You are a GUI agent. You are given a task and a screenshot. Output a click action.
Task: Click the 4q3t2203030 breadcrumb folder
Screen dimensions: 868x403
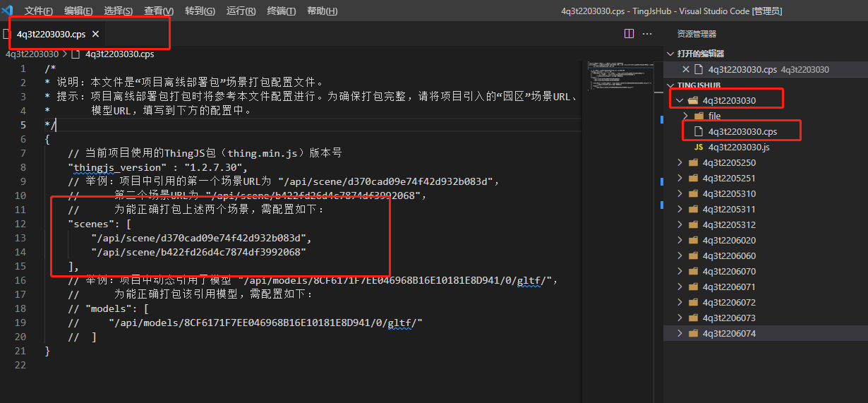pyautogui.click(x=32, y=54)
